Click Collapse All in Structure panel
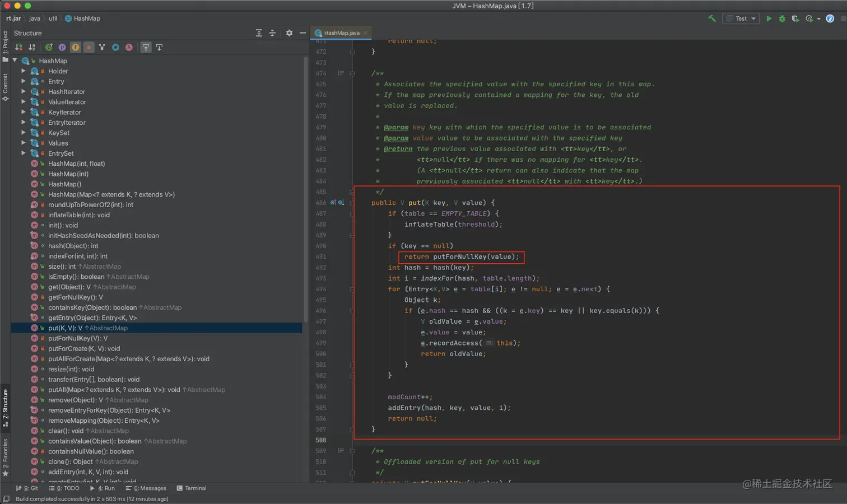The width and height of the screenshot is (847, 504). 272,33
